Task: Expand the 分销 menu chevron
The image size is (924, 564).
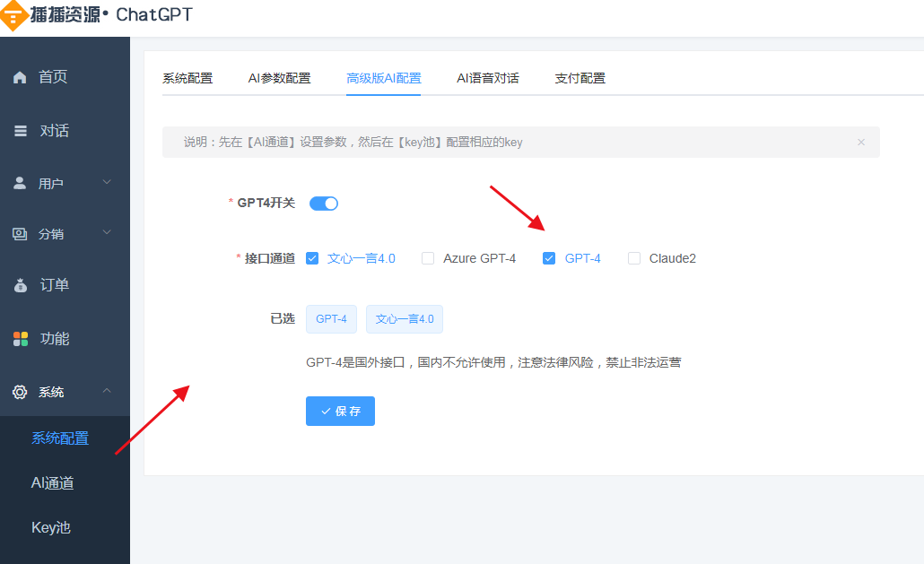Action: (x=107, y=232)
